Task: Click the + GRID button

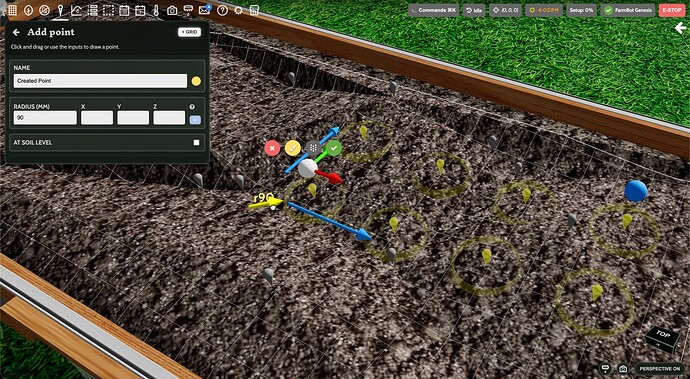Action: (x=189, y=32)
